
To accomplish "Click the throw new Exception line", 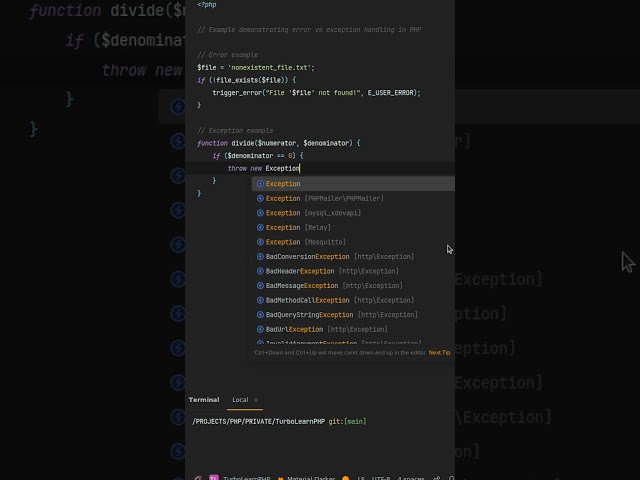I will click(x=264, y=169).
